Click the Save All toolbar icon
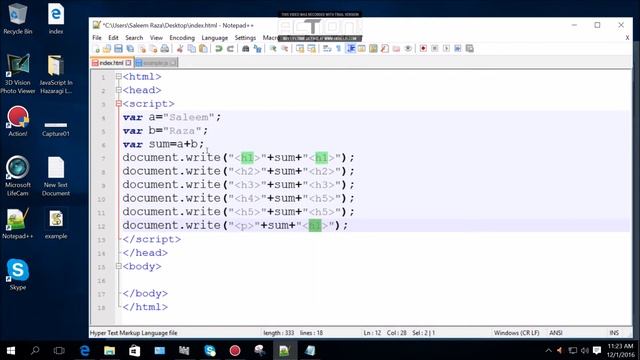Screen dimensions: 640x360 click(x=130, y=49)
